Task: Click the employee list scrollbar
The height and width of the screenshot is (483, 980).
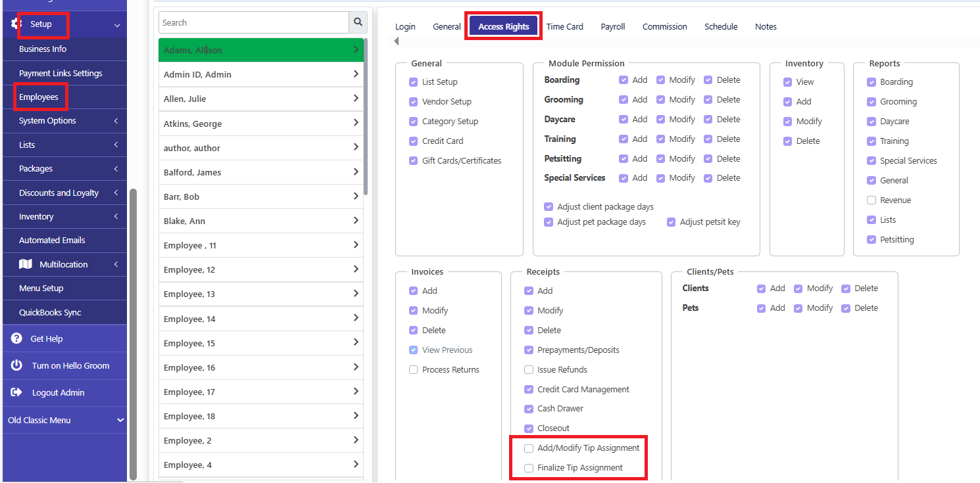Action: point(365,117)
